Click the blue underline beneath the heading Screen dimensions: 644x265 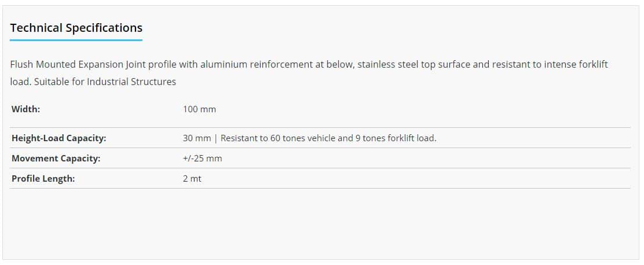[x=76, y=40]
